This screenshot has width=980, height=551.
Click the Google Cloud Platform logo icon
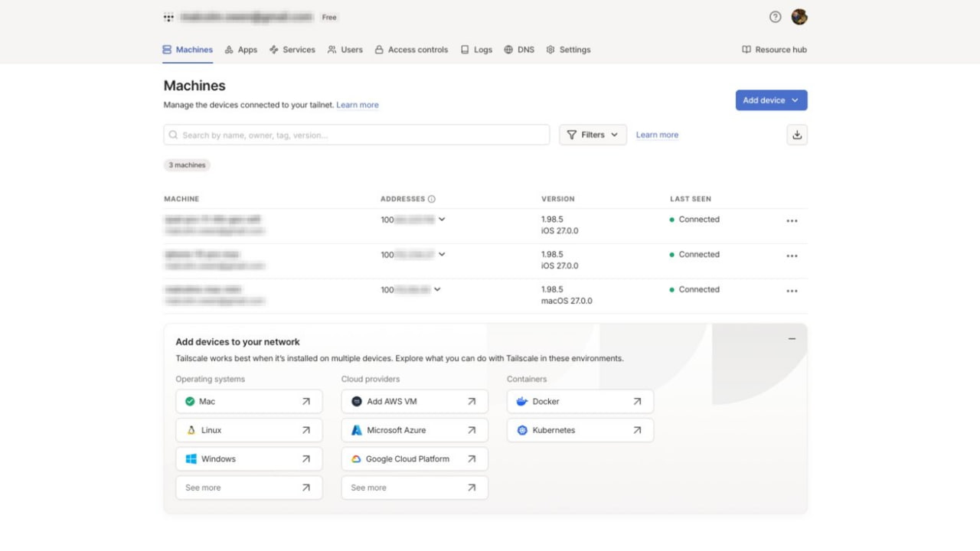click(x=356, y=459)
